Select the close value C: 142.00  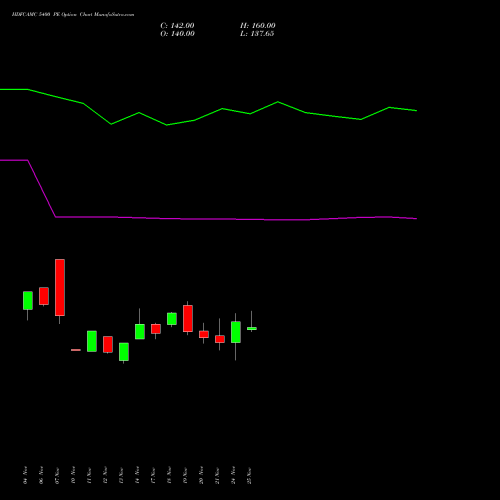[177, 26]
